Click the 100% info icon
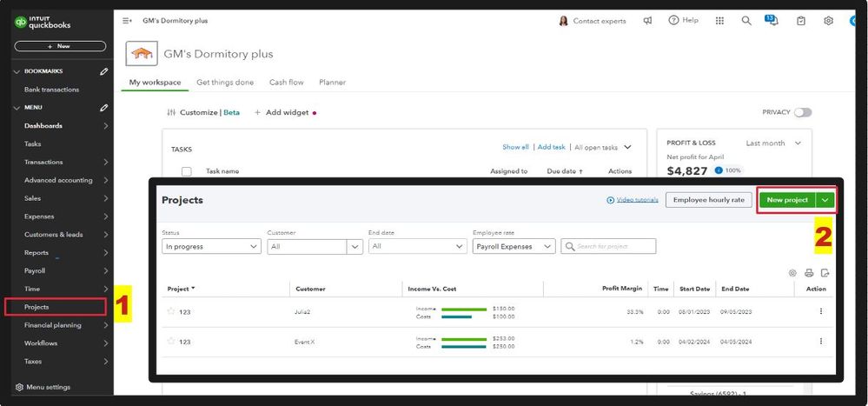The width and height of the screenshot is (868, 406). pyautogui.click(x=718, y=170)
